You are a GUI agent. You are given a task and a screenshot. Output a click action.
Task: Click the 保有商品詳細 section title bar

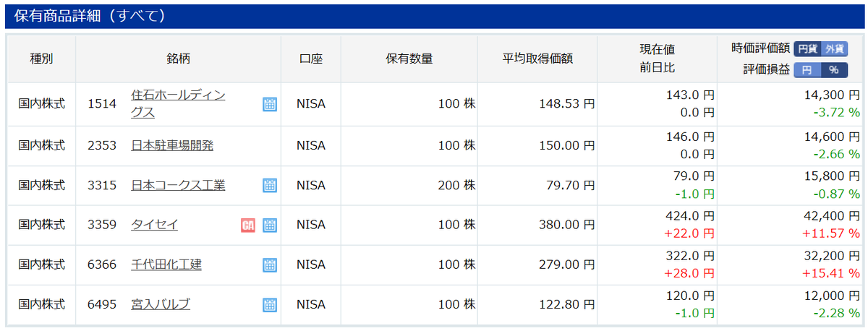pyautogui.click(x=434, y=16)
